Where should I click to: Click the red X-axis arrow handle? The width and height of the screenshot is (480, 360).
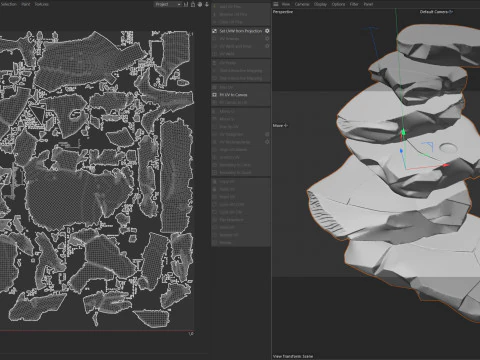(446, 165)
